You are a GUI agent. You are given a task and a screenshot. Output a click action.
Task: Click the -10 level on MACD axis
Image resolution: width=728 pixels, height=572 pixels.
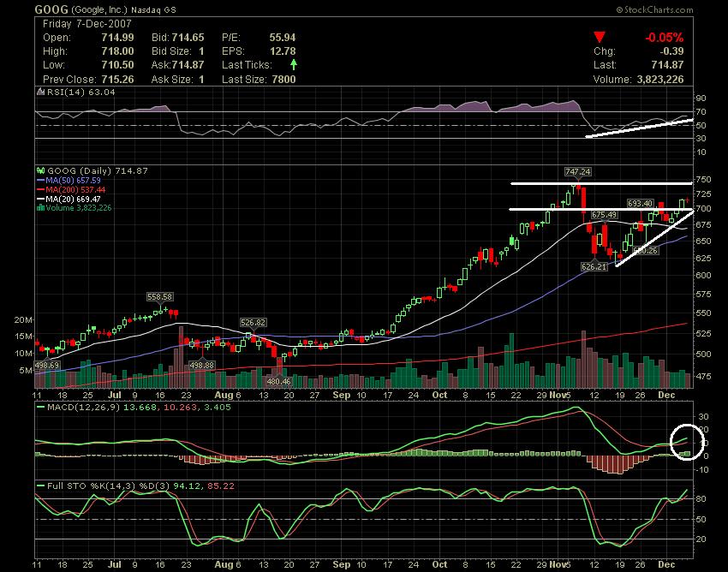tap(702, 470)
